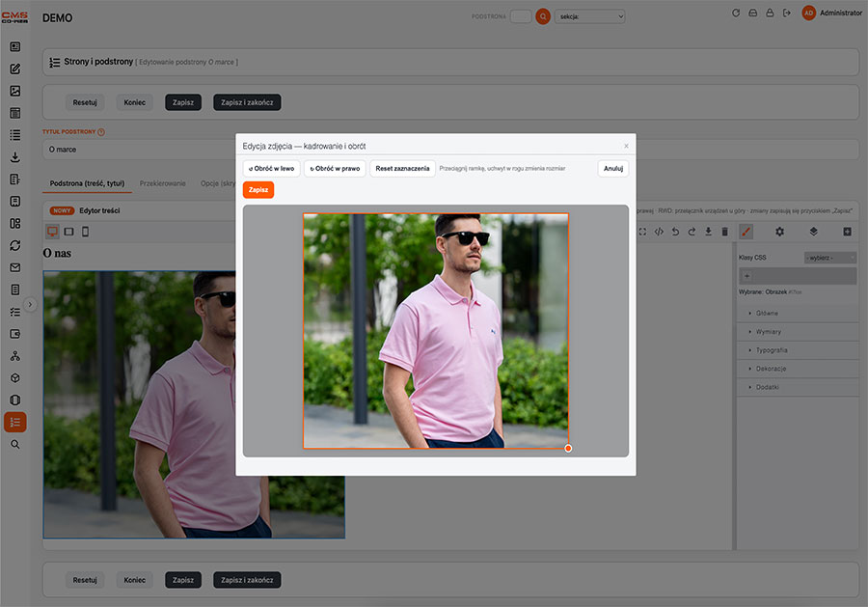Rotate the photo left with Obróć w lewo
The image size is (868, 607).
(x=271, y=168)
